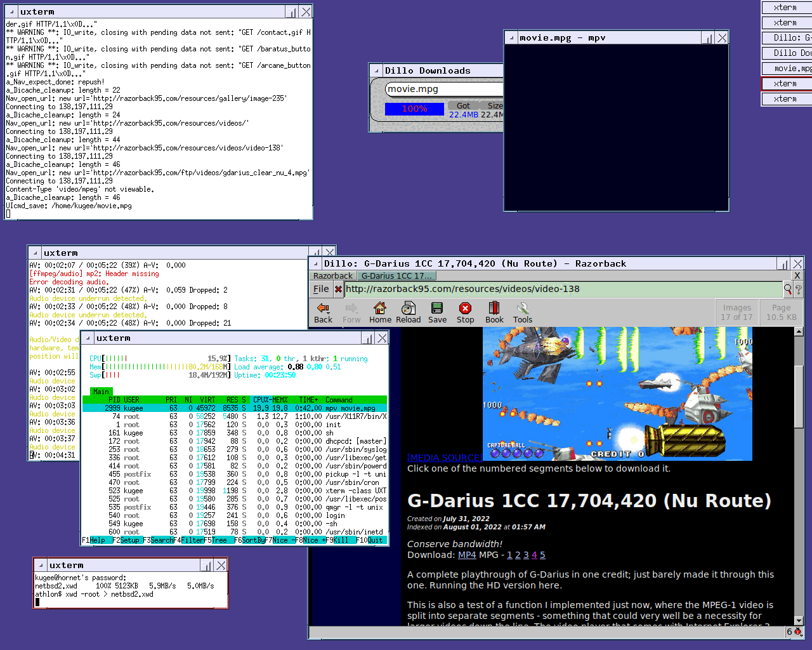Select the Main tab in htop

point(101,392)
